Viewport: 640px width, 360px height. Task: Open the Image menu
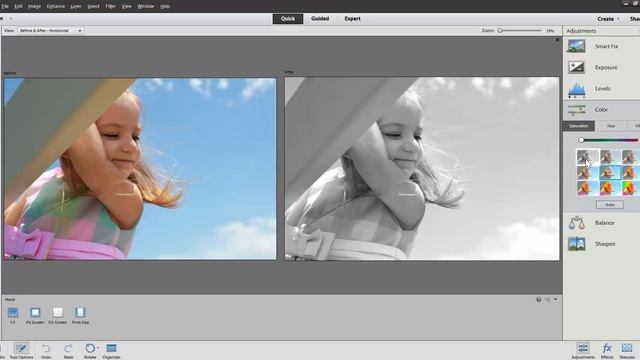tap(34, 7)
